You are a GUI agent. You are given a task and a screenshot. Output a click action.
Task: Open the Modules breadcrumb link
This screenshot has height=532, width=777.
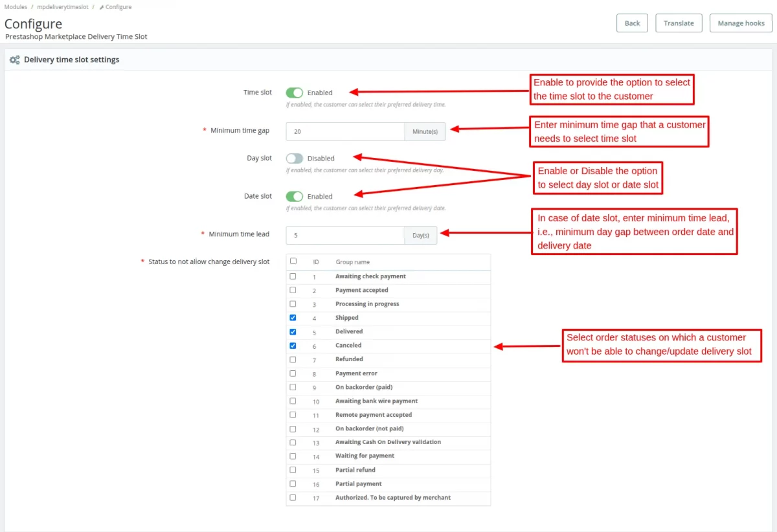click(x=15, y=7)
